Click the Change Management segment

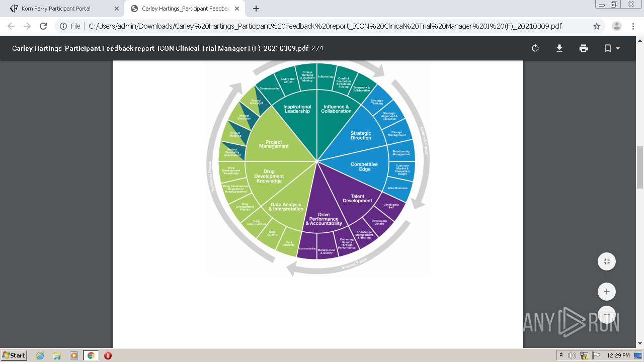[x=396, y=134]
